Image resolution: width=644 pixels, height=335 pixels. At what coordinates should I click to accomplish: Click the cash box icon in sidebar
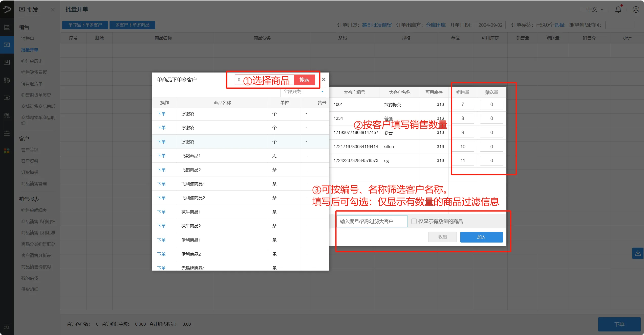point(7,98)
